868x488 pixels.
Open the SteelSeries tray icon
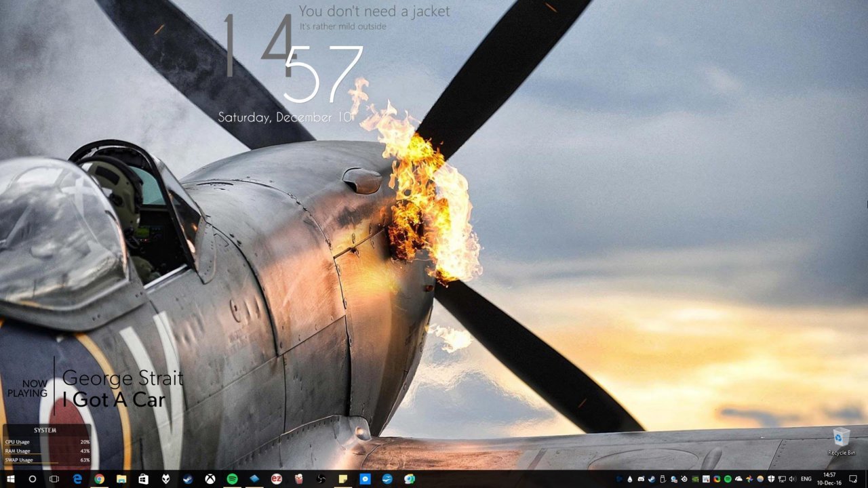(x=685, y=479)
